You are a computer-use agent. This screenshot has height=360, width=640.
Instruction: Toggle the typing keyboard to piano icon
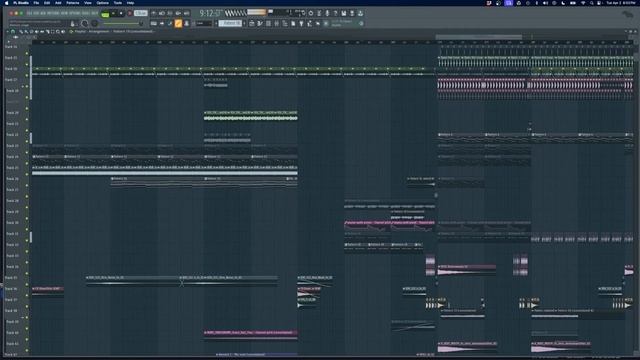153,24
